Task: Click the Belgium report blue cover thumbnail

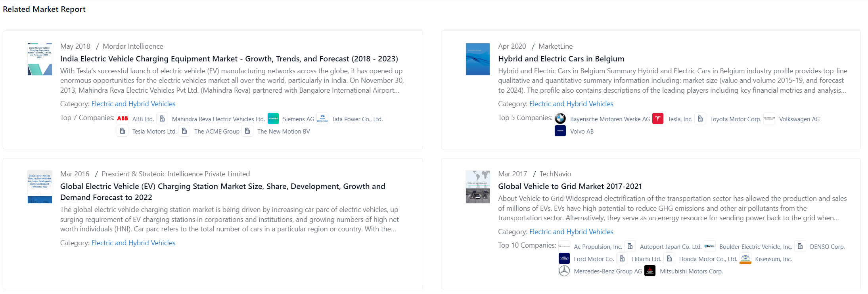Action: point(477,59)
